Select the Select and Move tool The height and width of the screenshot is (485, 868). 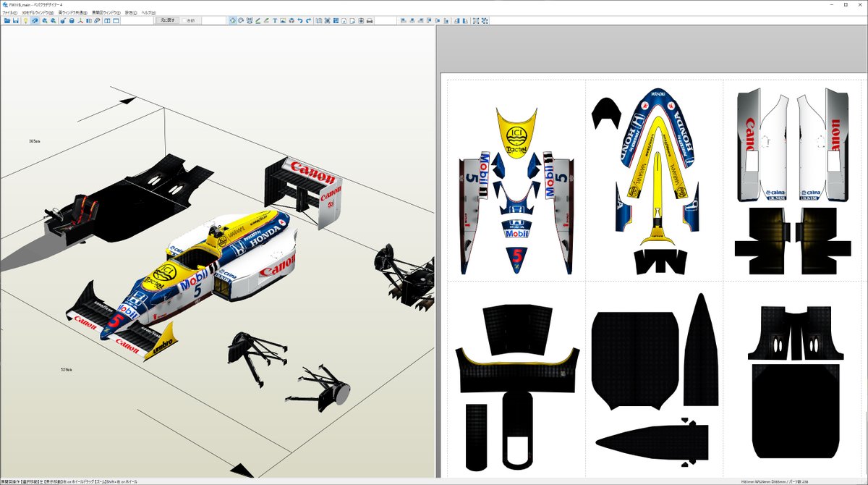(x=233, y=21)
